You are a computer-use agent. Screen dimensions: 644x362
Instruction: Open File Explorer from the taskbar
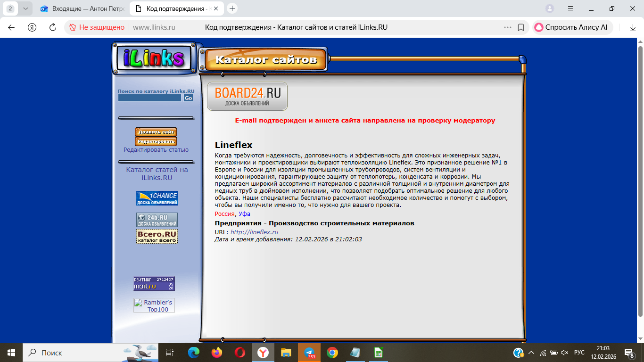click(286, 353)
